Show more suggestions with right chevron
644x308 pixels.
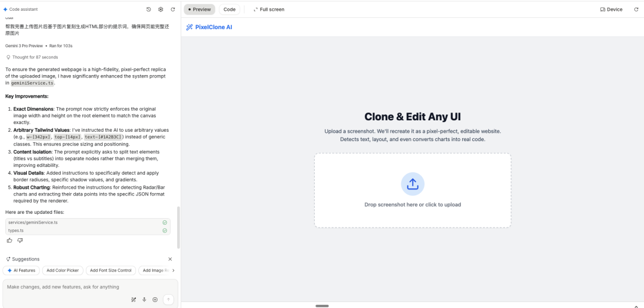[x=174, y=270]
